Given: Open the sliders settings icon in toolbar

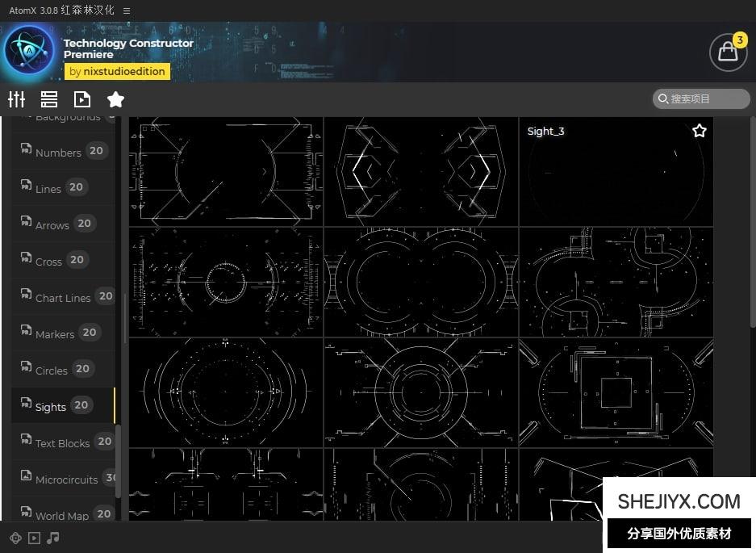Looking at the screenshot, I should pyautogui.click(x=17, y=99).
